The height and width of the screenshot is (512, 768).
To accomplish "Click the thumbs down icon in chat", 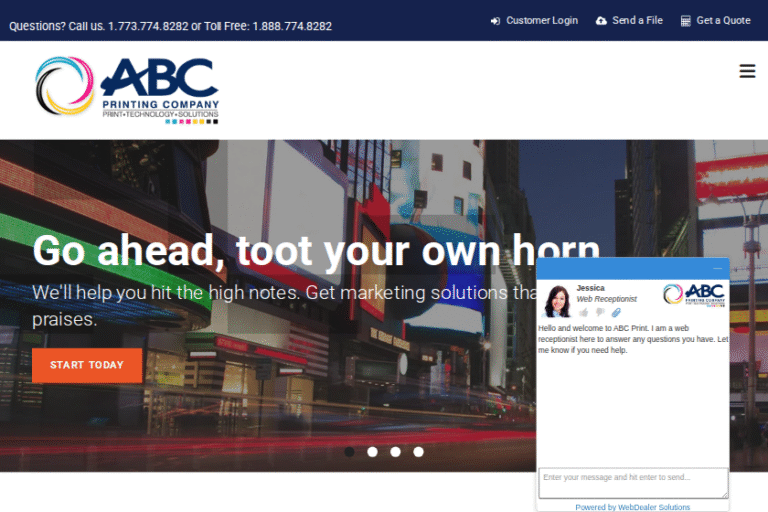I will coord(600,312).
